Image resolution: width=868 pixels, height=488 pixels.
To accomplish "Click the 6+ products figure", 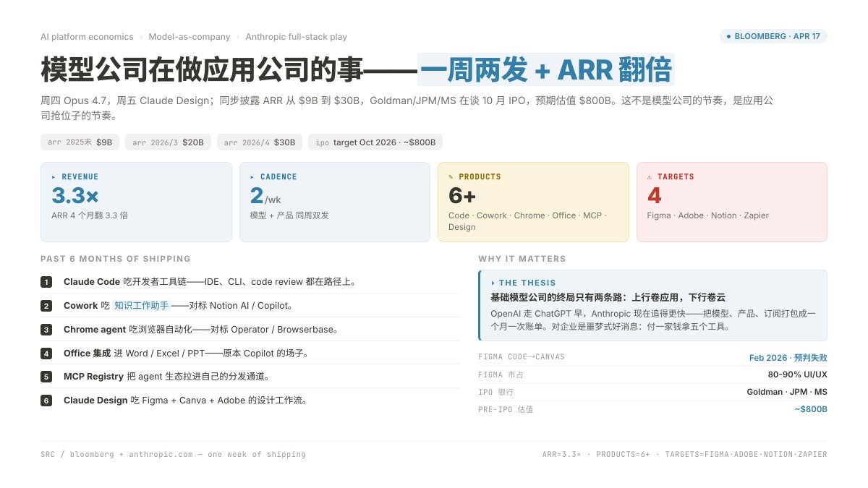I will pyautogui.click(x=462, y=195).
